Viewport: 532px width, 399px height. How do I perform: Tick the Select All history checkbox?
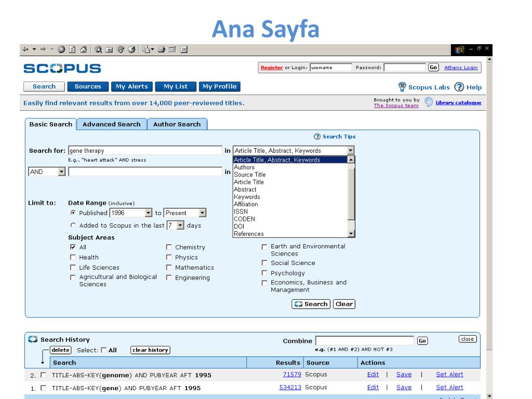coord(104,350)
